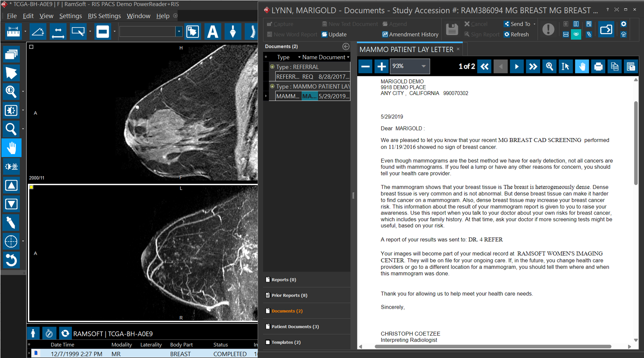Select the Pan hand tool in left sidebar

click(11, 148)
